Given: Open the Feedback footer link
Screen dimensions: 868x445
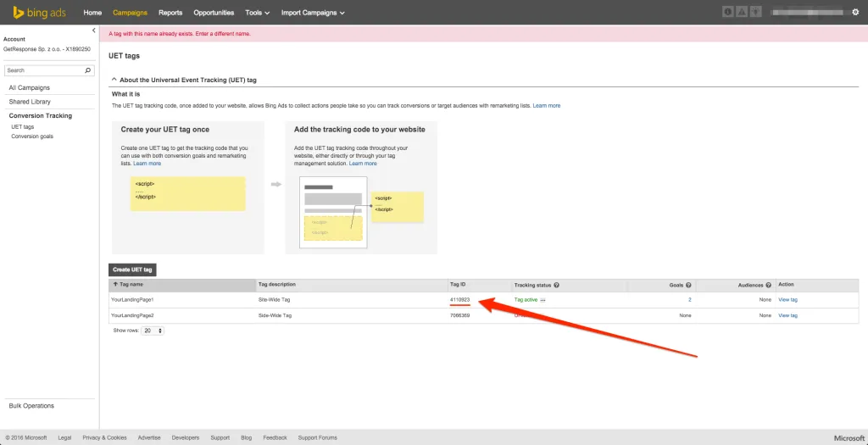Looking at the screenshot, I should tap(275, 437).
